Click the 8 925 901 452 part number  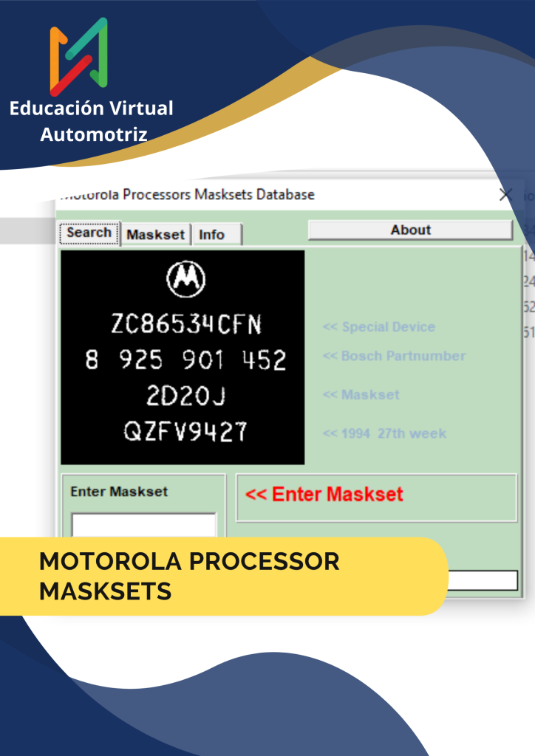(185, 360)
